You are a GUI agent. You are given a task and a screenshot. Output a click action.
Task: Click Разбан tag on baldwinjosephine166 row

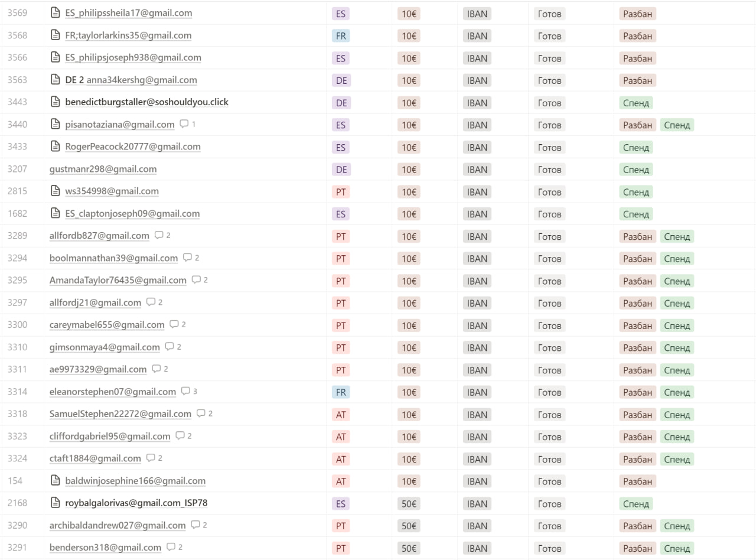638,481
